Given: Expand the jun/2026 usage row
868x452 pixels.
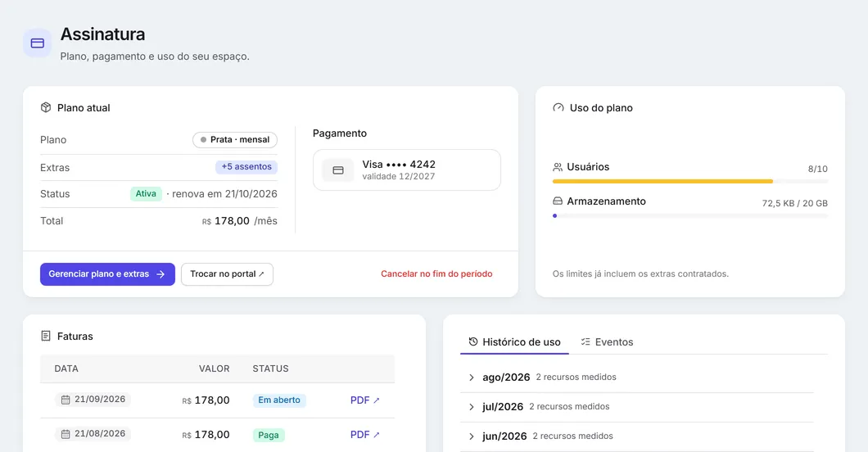Looking at the screenshot, I should click(x=636, y=436).
